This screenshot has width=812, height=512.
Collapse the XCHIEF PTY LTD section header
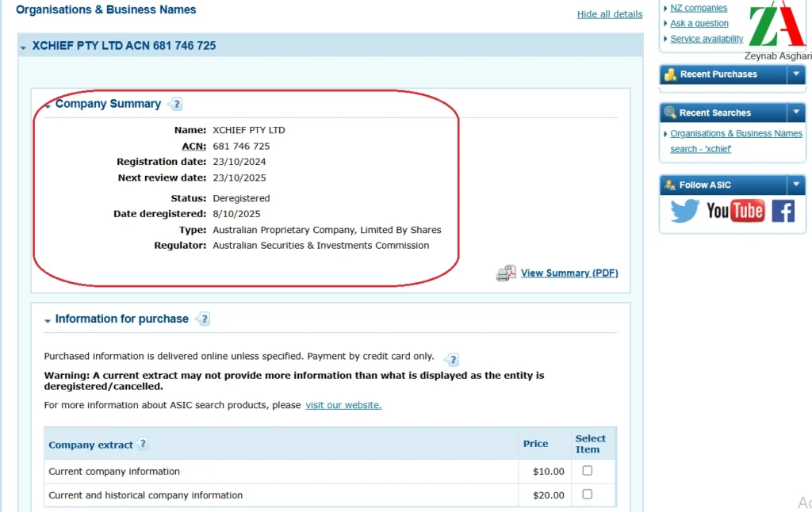click(x=23, y=47)
